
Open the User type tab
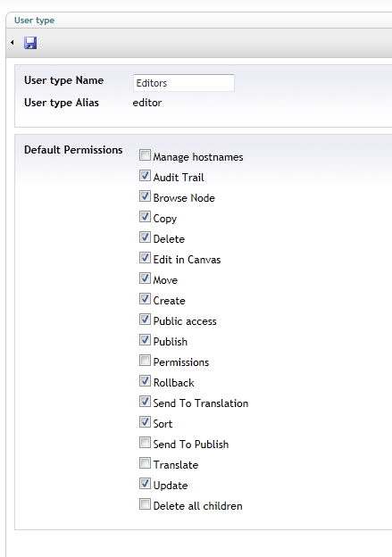(35, 21)
